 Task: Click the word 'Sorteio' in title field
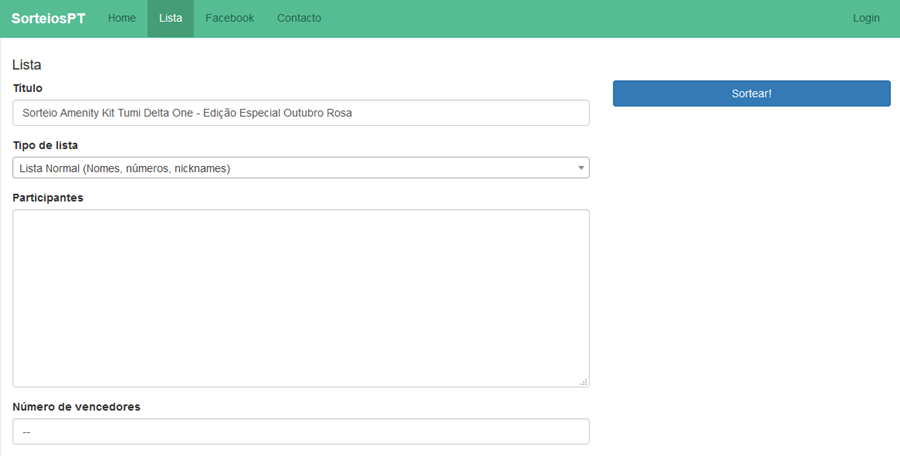(40, 113)
